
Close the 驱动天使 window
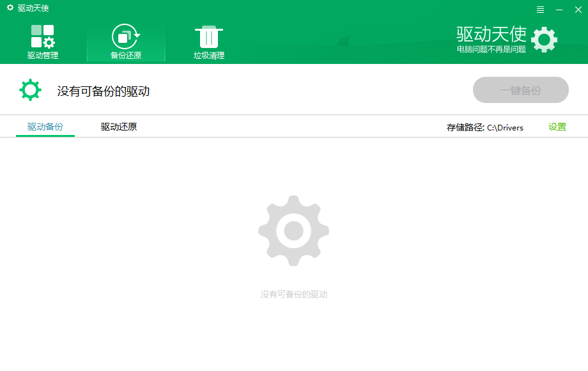pyautogui.click(x=578, y=9)
